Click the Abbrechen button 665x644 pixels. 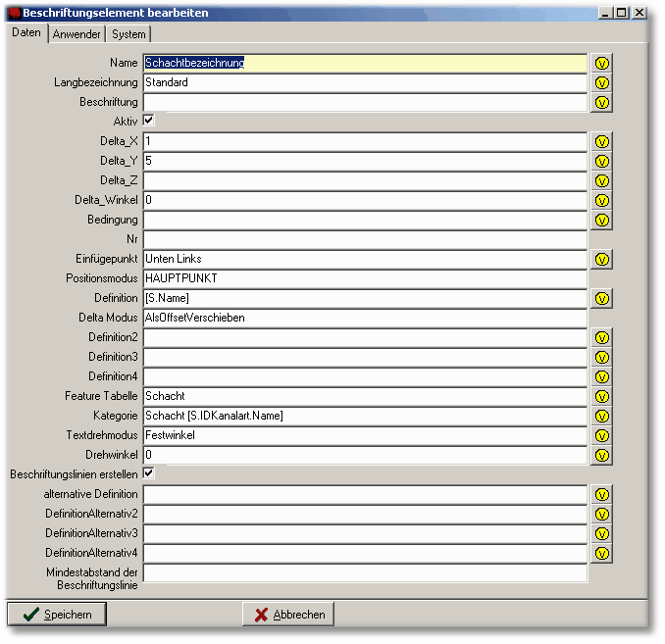pyautogui.click(x=288, y=615)
